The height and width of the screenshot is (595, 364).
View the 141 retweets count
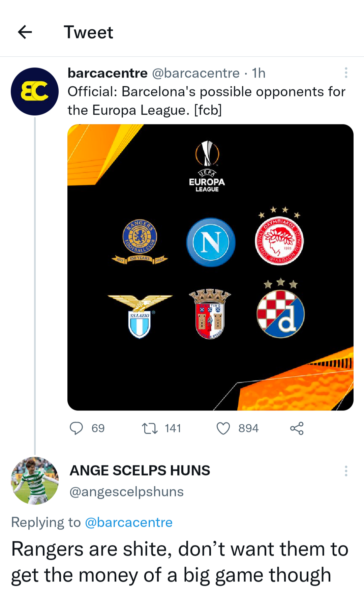(173, 428)
